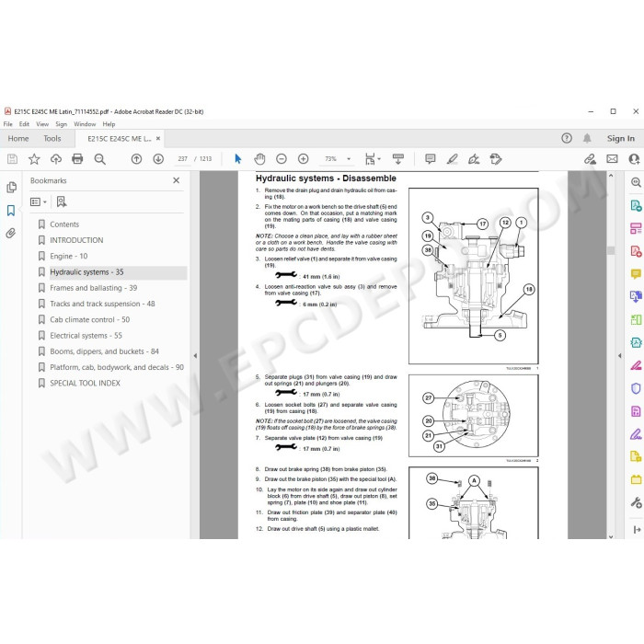Close the Bookmarks panel
Image resolution: width=644 pixels, height=644 pixels.
pos(177,180)
